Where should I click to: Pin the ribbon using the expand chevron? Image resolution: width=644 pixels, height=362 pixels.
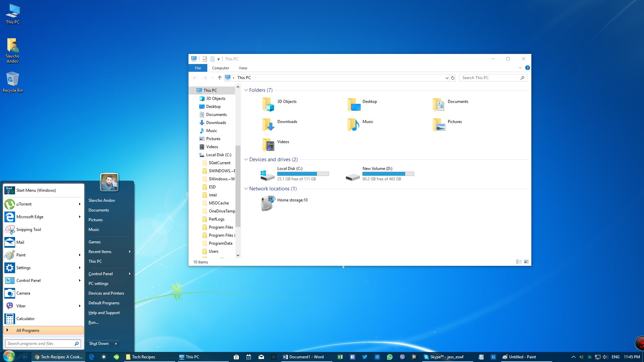[520, 67]
